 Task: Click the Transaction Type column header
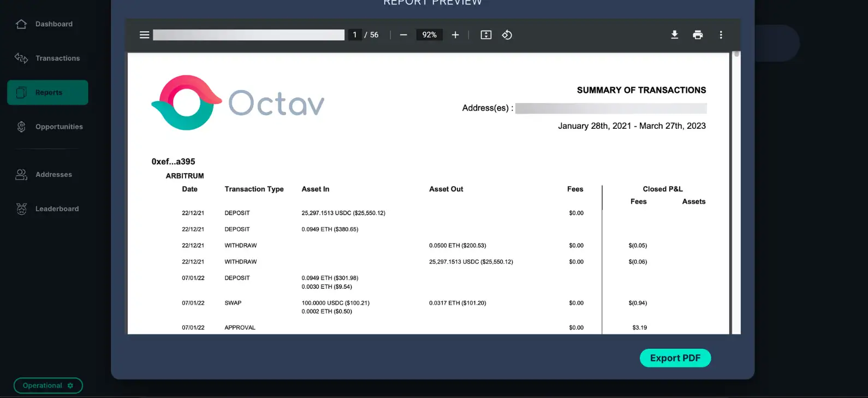[x=254, y=189]
